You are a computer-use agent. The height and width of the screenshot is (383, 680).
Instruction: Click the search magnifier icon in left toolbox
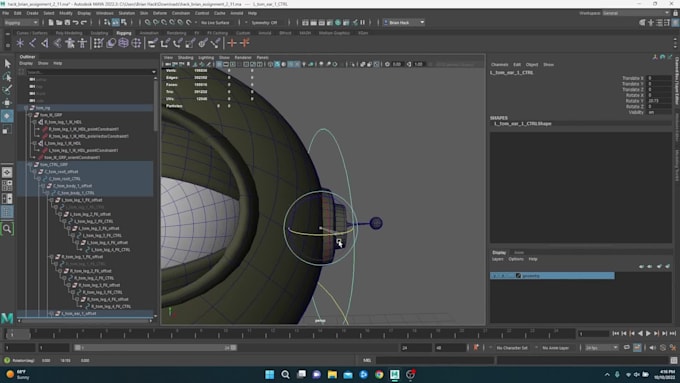click(7, 229)
